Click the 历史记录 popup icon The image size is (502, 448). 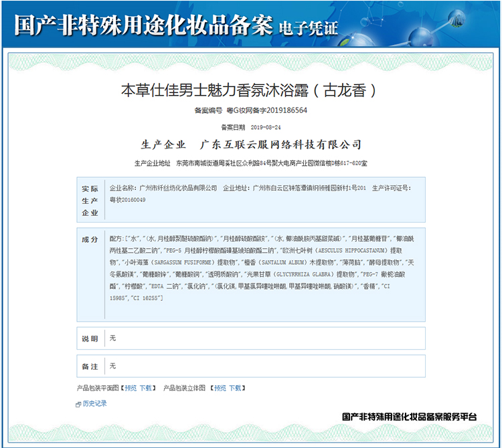coord(78,404)
